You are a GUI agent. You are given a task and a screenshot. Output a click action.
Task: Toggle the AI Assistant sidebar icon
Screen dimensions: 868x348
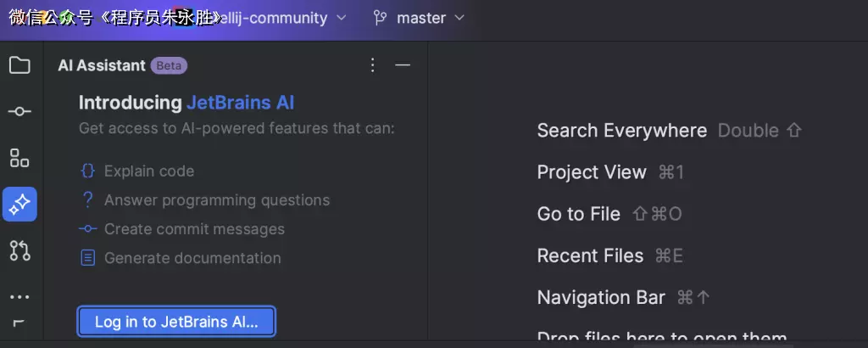[19, 204]
